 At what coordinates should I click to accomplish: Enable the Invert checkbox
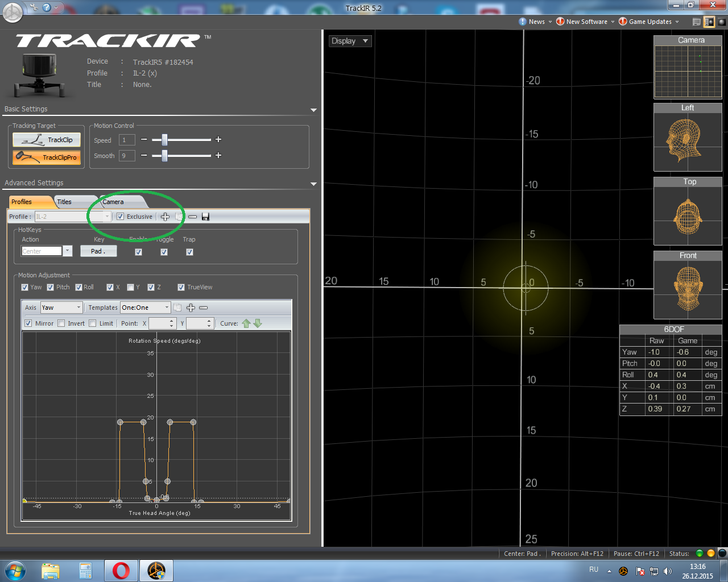61,323
